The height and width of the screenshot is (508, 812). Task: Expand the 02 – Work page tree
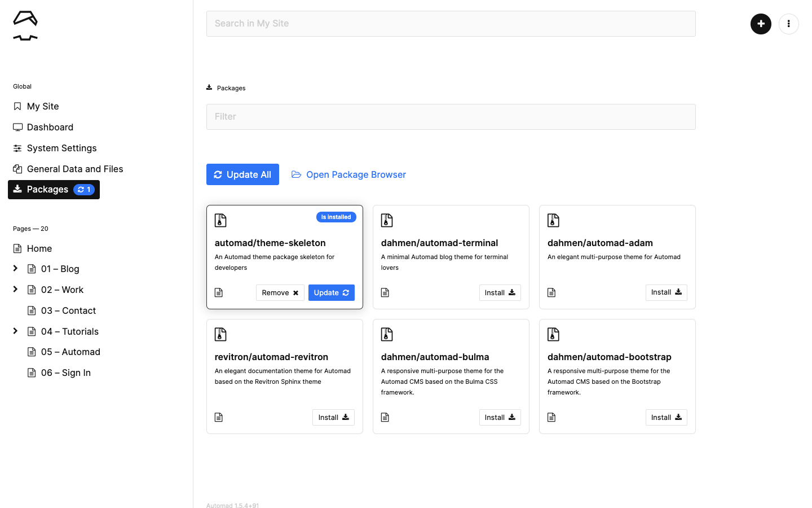click(x=15, y=290)
